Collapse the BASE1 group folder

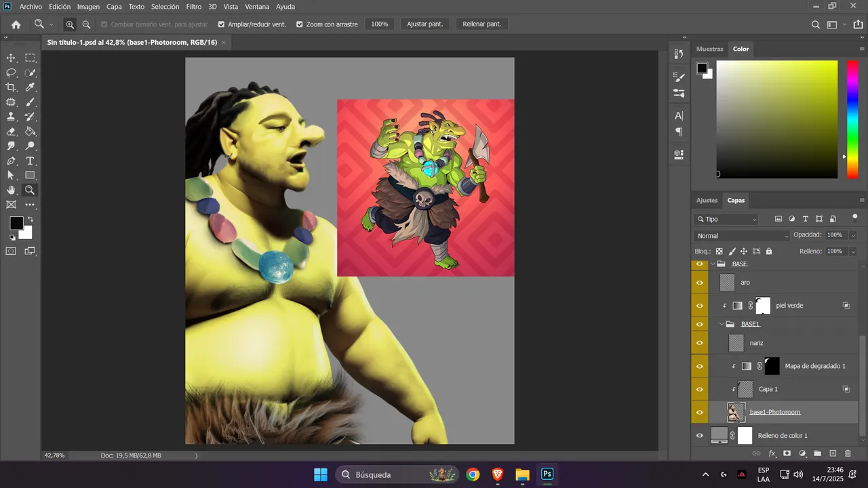[722, 324]
